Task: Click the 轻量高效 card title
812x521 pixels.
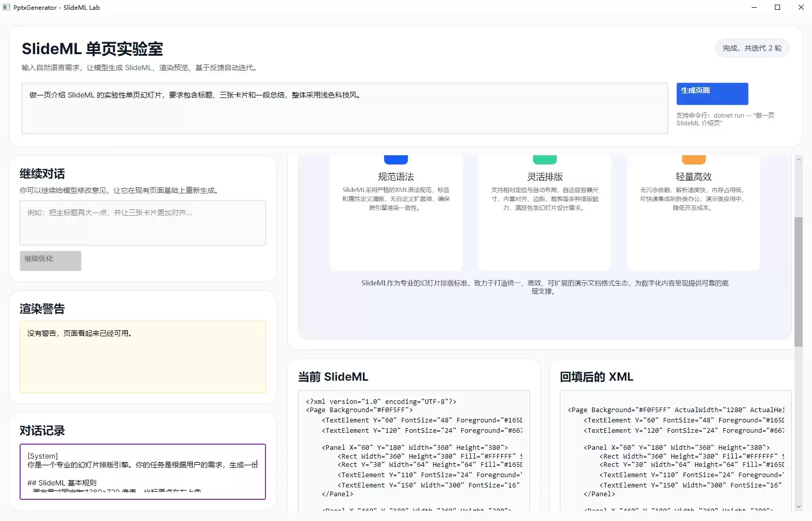Action: pos(694,177)
